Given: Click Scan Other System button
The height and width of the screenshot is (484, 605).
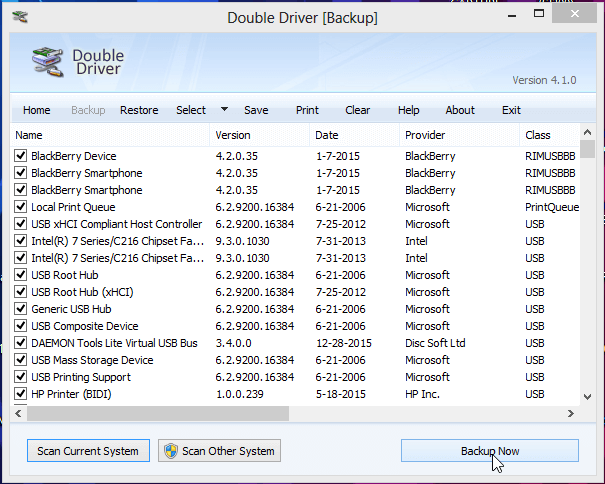Looking at the screenshot, I should (219, 450).
